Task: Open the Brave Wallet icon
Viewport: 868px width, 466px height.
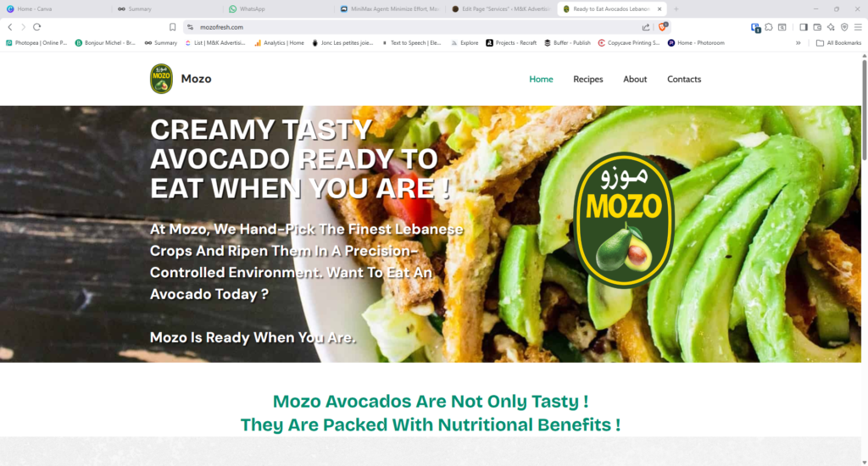Action: pos(817,26)
